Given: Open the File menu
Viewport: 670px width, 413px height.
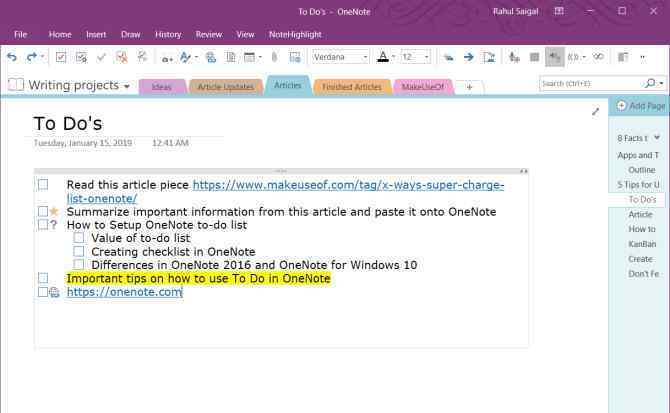Looking at the screenshot, I should pyautogui.click(x=20, y=35).
